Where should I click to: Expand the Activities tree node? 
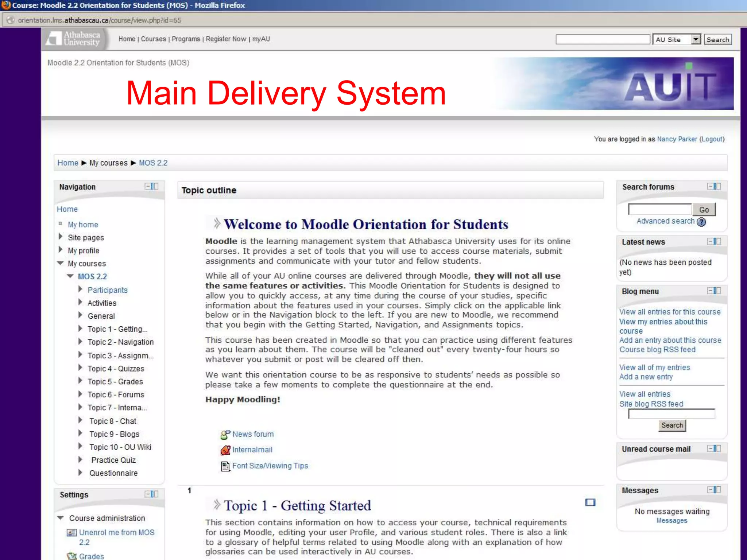[x=80, y=302]
